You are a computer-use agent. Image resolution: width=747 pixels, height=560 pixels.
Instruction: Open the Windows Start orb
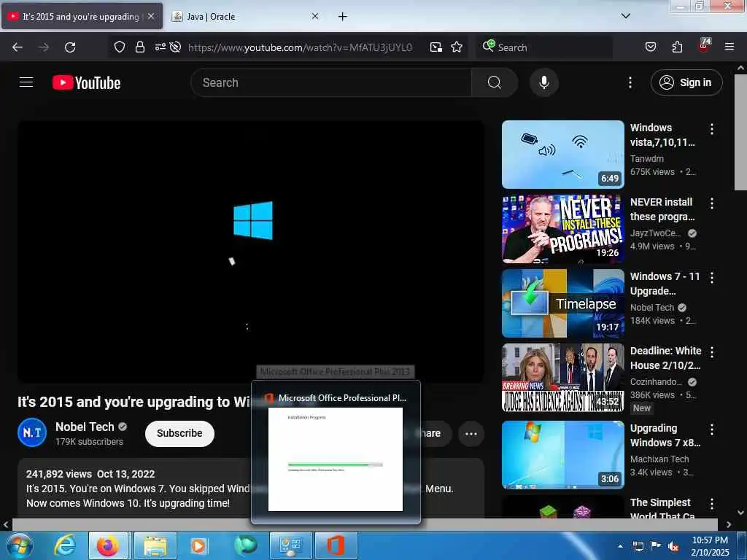pyautogui.click(x=20, y=545)
